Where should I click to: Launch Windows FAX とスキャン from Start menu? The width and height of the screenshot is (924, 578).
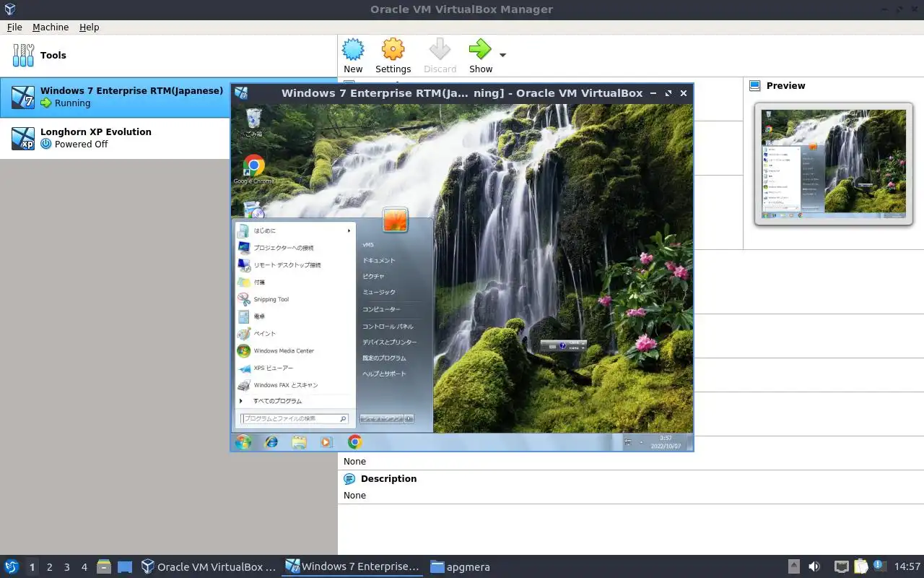pos(295,385)
